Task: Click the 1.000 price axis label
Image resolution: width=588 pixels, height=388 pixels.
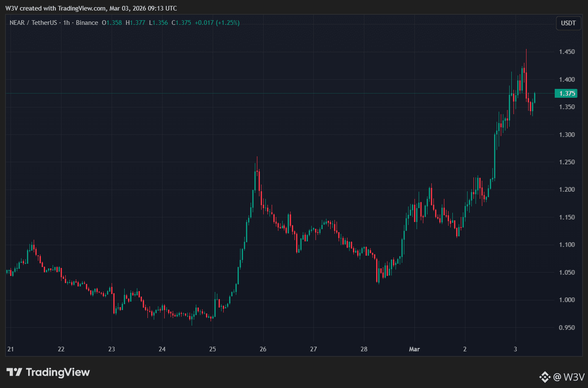Action: [567, 300]
